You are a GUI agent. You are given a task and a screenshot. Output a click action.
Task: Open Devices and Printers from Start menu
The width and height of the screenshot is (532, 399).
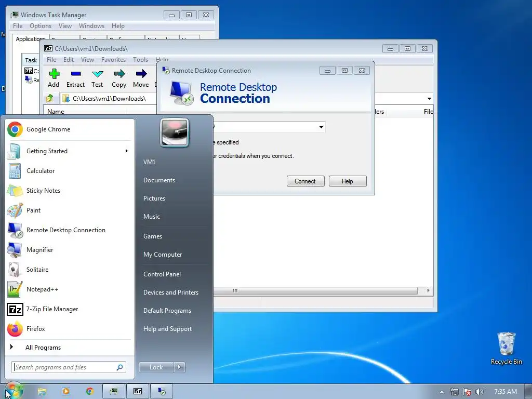tap(170, 292)
